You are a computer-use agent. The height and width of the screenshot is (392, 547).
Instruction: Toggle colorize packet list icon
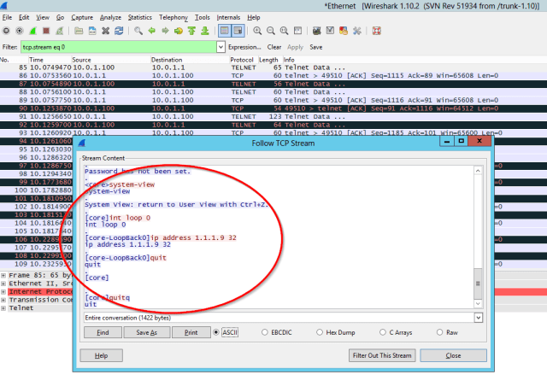tap(224, 31)
